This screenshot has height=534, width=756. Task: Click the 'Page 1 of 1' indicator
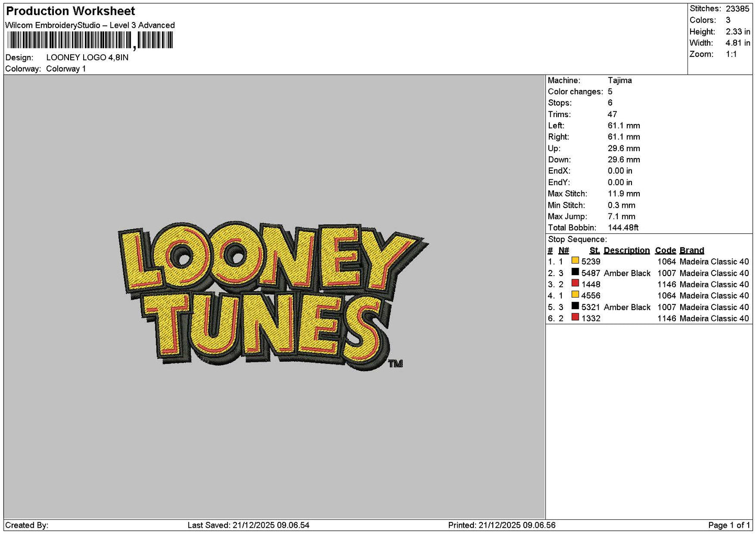[x=729, y=525]
